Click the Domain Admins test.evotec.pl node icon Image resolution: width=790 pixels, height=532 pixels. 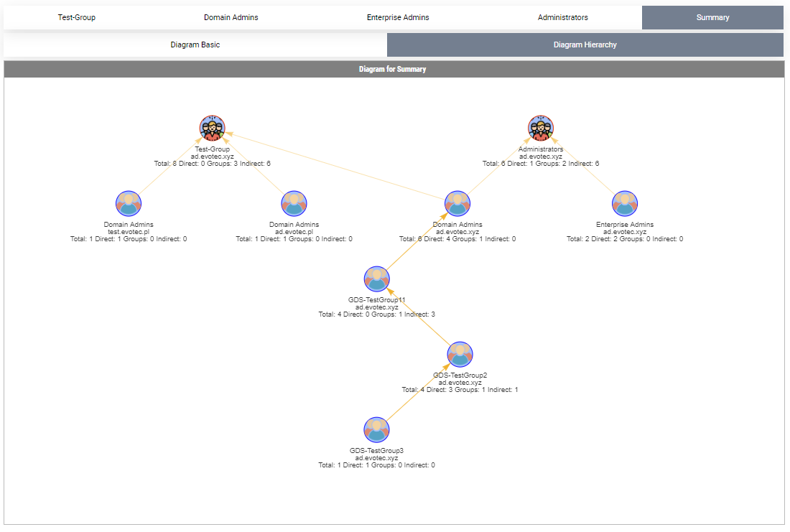click(129, 202)
